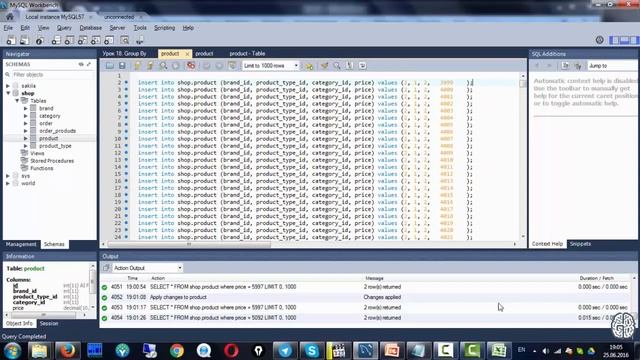The image size is (640, 360).
Task: Run explain plan for current statement
Action: click(x=163, y=66)
